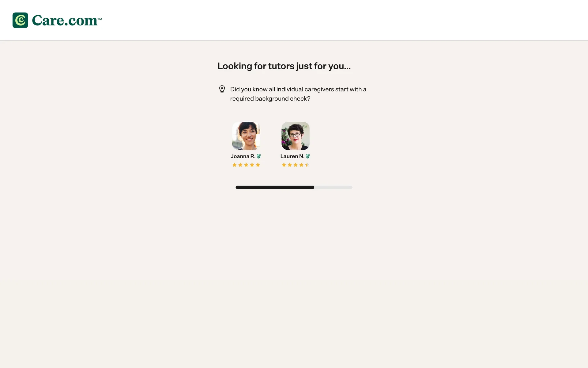Click the green Care.com logo icon
The height and width of the screenshot is (368, 588).
point(20,20)
